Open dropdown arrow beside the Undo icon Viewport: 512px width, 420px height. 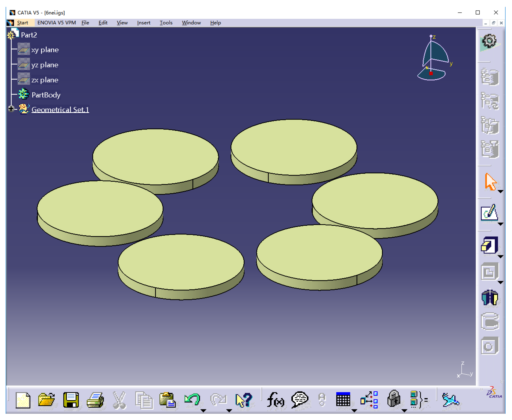click(x=203, y=411)
